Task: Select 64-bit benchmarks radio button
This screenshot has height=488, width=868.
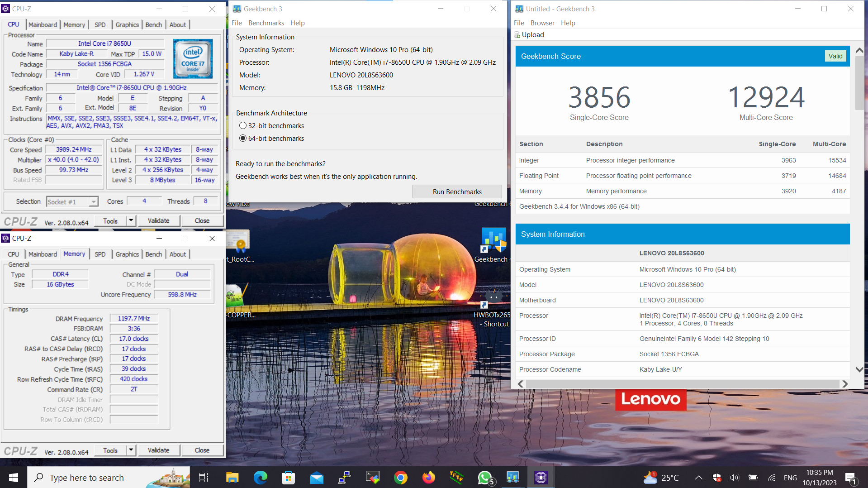Action: pyautogui.click(x=243, y=139)
